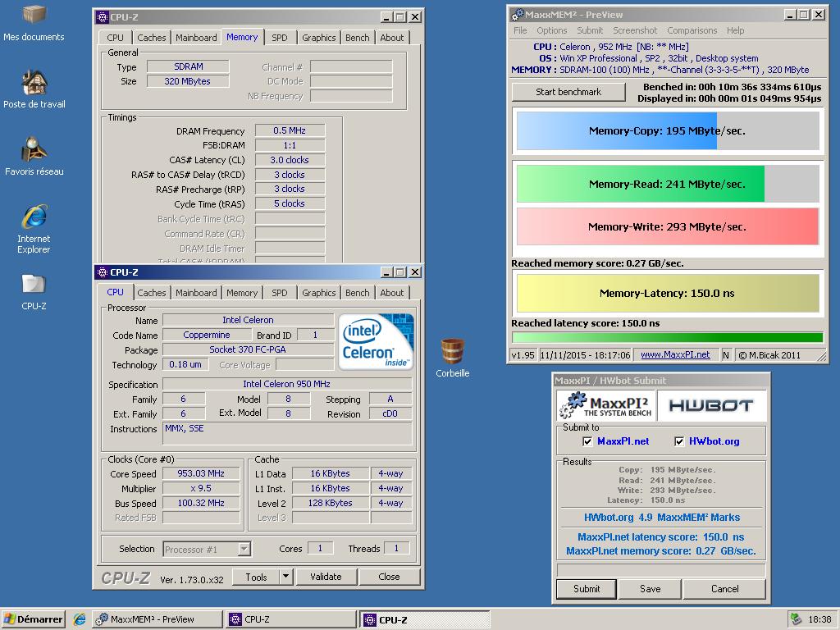Image resolution: width=840 pixels, height=630 pixels.
Task: Click the Close button in CPU-Z
Action: point(389,577)
